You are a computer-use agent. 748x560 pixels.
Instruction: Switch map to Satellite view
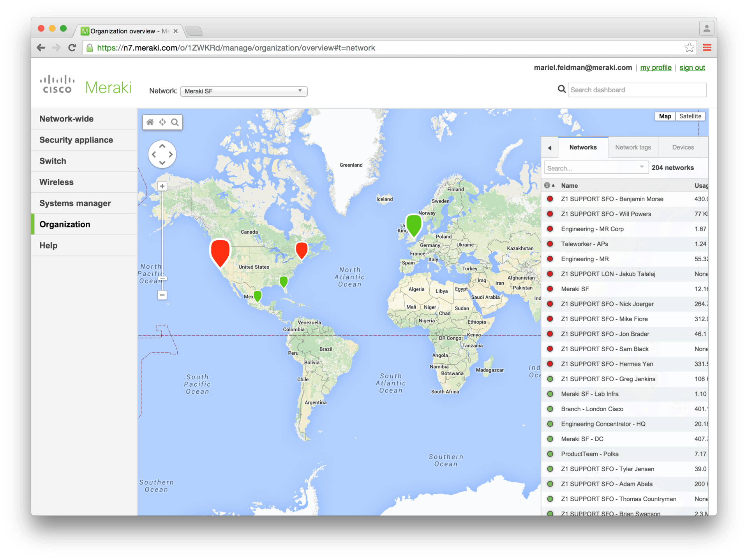pyautogui.click(x=690, y=116)
